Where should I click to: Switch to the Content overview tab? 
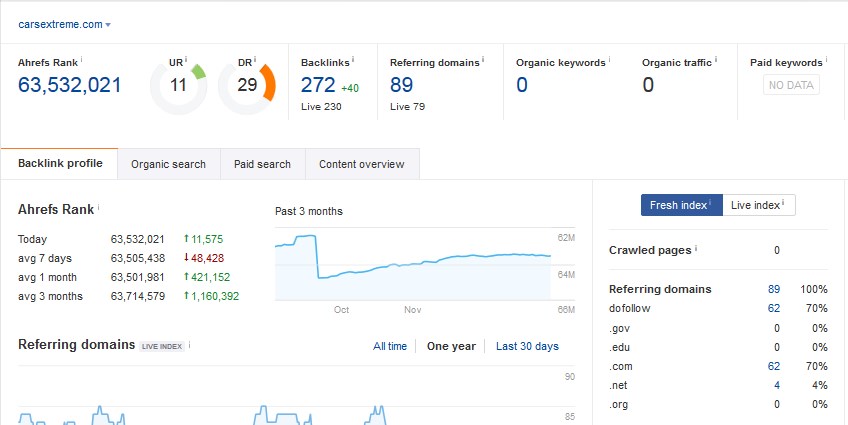coord(362,164)
